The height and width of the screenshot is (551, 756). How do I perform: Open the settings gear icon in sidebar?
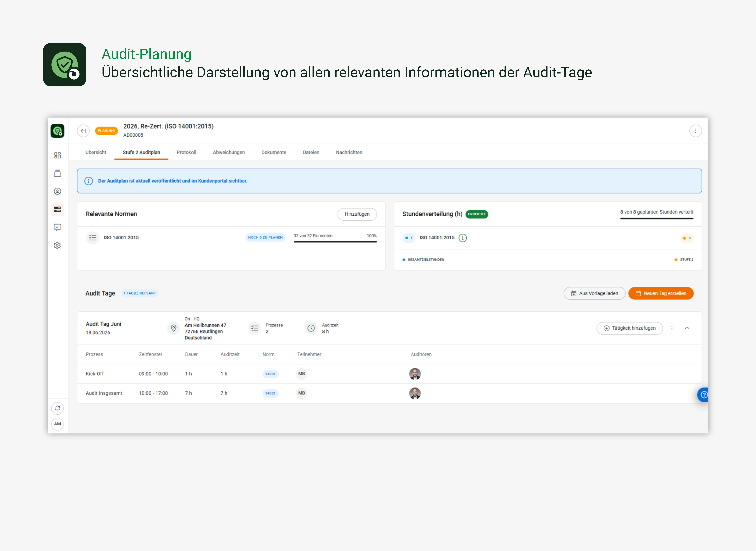click(57, 245)
